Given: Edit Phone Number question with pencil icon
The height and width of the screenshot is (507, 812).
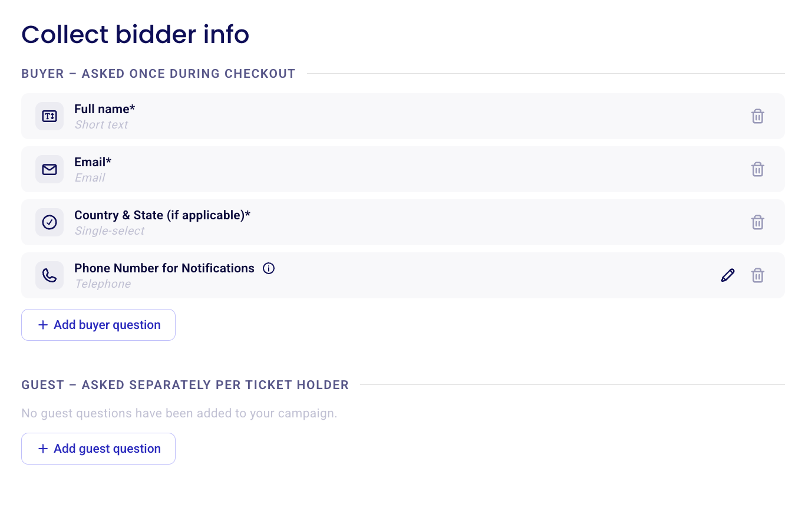Looking at the screenshot, I should 728,275.
